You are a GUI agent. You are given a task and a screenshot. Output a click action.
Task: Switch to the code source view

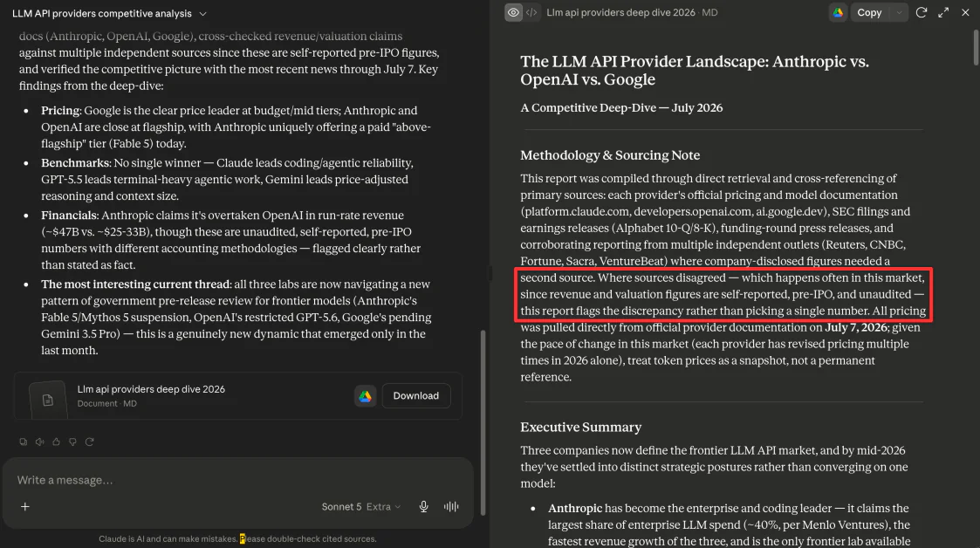[531, 12]
